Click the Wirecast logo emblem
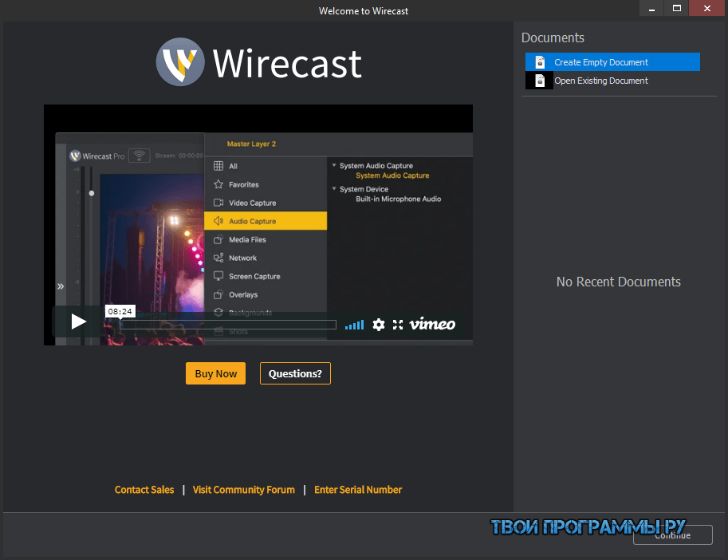The height and width of the screenshot is (560, 728). (x=180, y=62)
